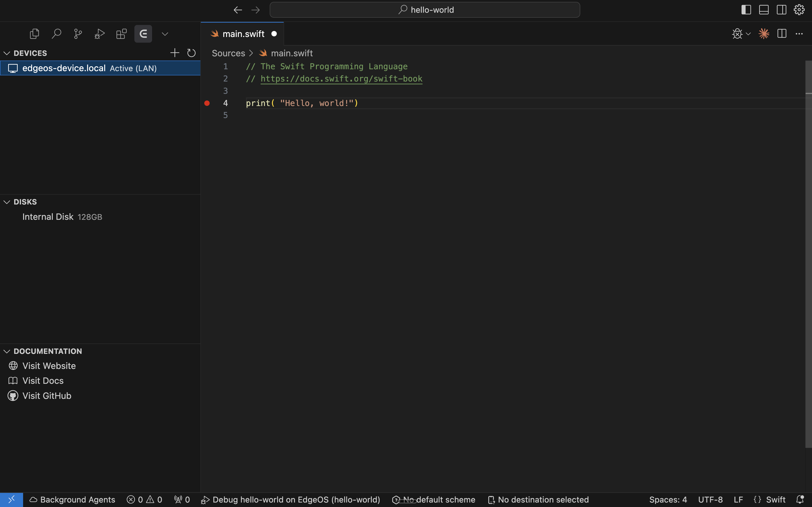812x507 pixels.
Task: Toggle the primary side bar visibility
Action: point(746,10)
